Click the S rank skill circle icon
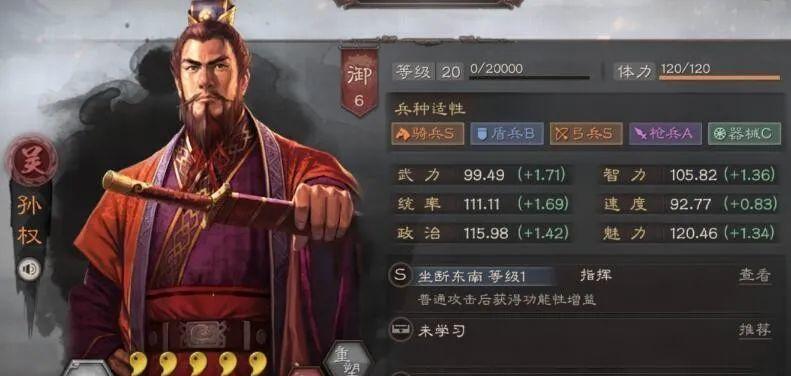Viewport: 791px width, 376px height. pyautogui.click(x=400, y=276)
